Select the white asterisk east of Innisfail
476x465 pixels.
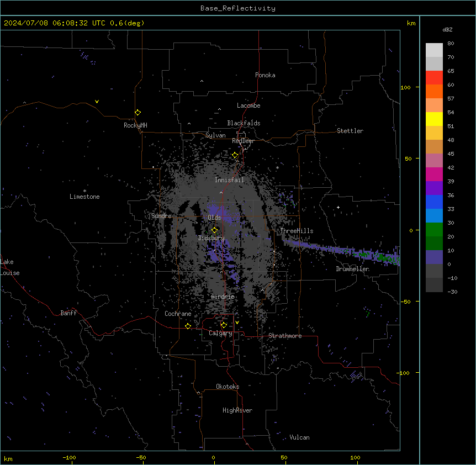pos(277,167)
